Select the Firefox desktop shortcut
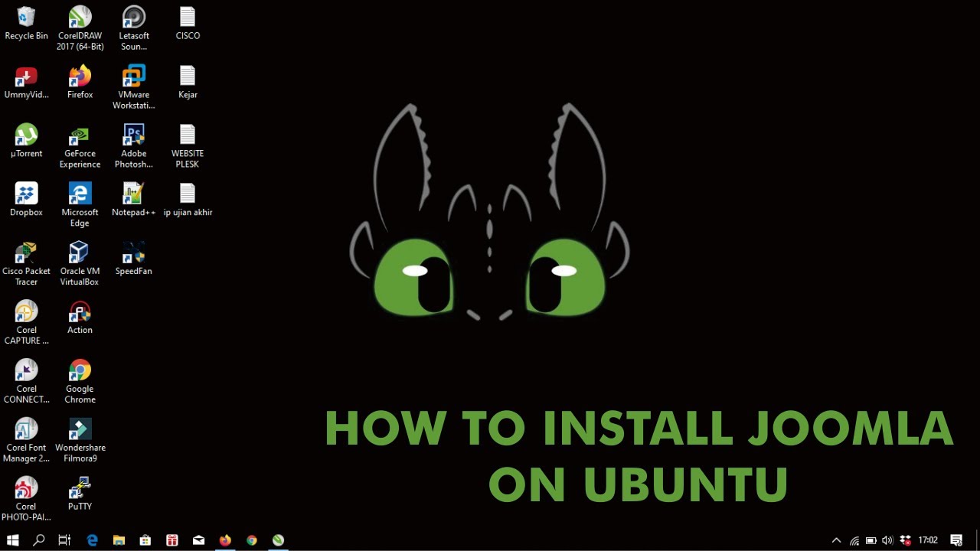The image size is (980, 551). click(80, 82)
